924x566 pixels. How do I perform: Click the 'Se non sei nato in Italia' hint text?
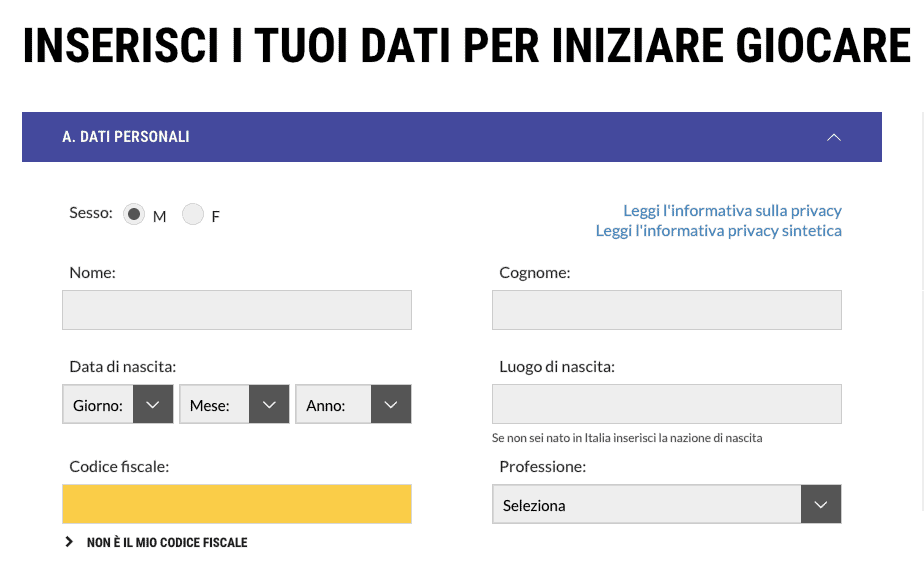(x=627, y=438)
